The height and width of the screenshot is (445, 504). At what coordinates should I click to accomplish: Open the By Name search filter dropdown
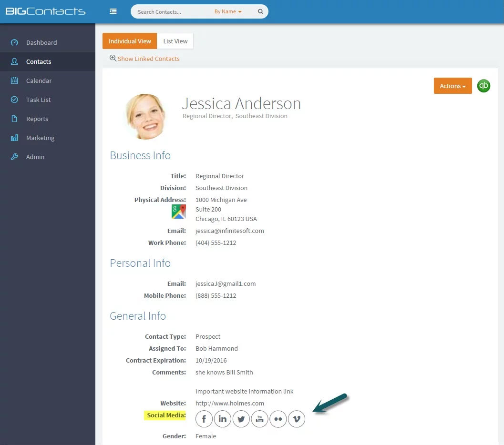pyautogui.click(x=227, y=11)
